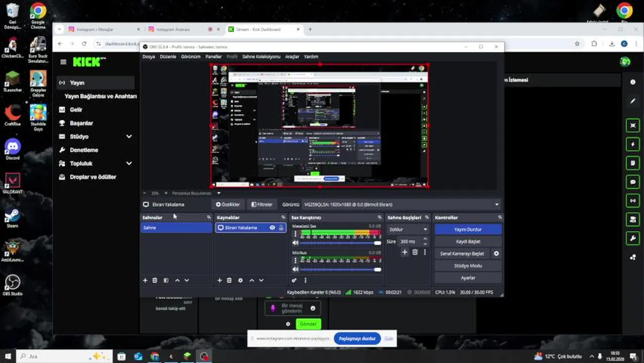644x363 pixels.
Task: Open Kaynaklar dock options icon
Action: [283, 217]
